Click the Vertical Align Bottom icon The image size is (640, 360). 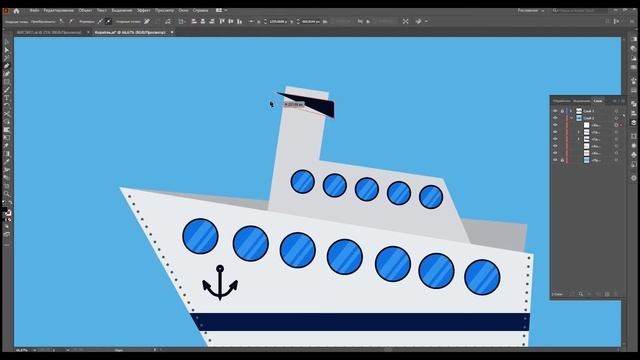(240, 21)
